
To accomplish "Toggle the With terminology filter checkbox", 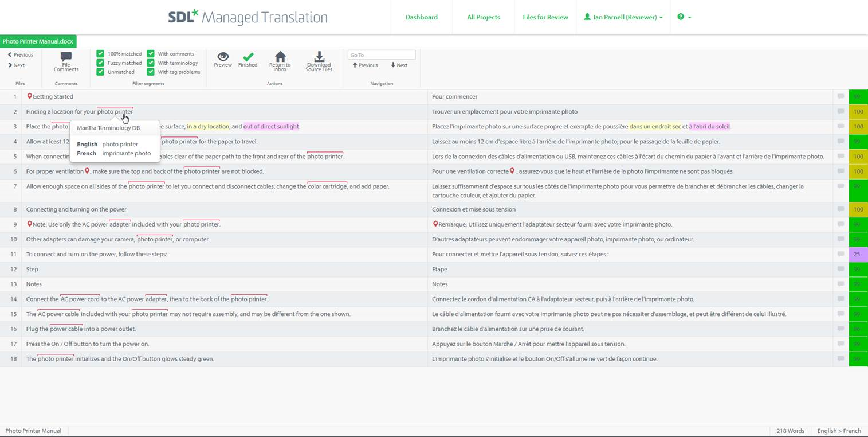I will [x=151, y=63].
